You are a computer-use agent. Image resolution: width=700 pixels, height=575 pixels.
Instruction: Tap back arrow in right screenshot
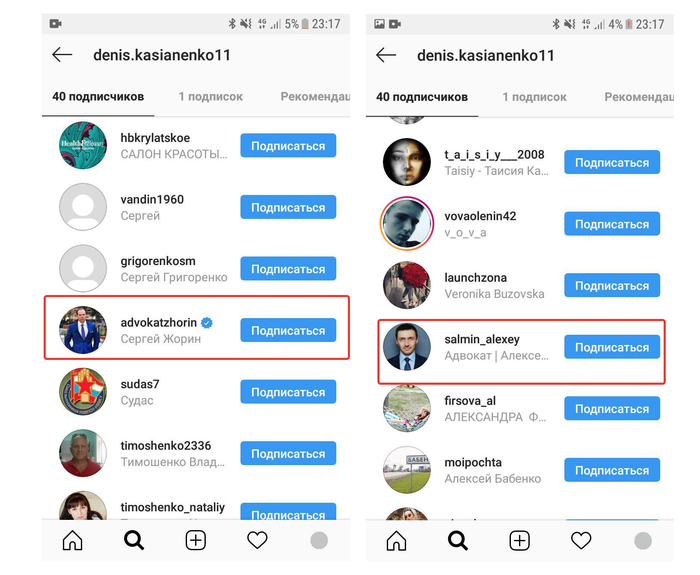click(x=386, y=55)
